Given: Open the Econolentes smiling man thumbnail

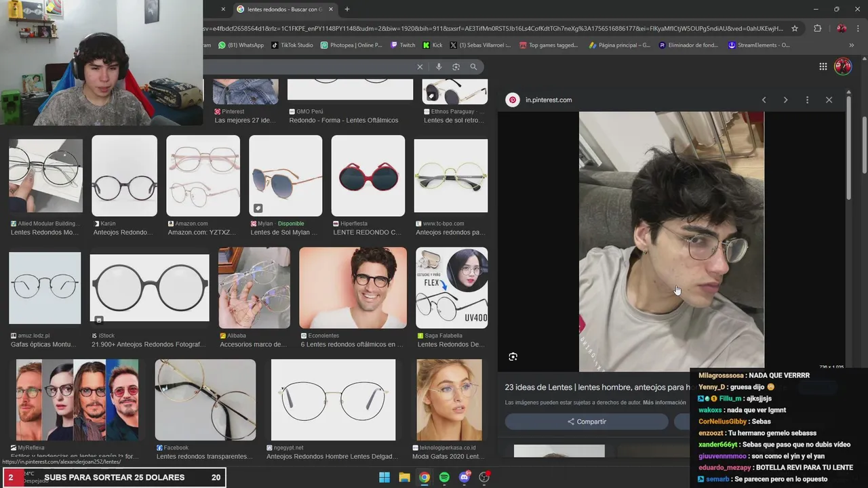Looking at the screenshot, I should pyautogui.click(x=353, y=288).
